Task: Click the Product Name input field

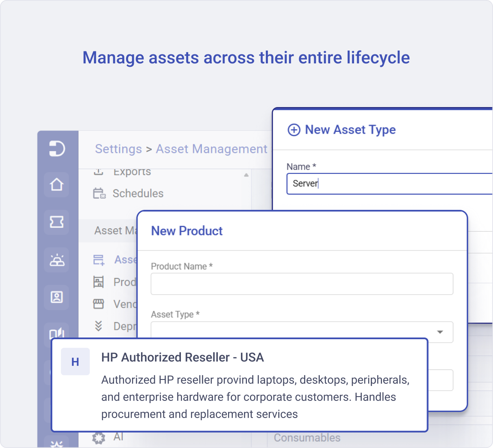Action: pyautogui.click(x=302, y=284)
